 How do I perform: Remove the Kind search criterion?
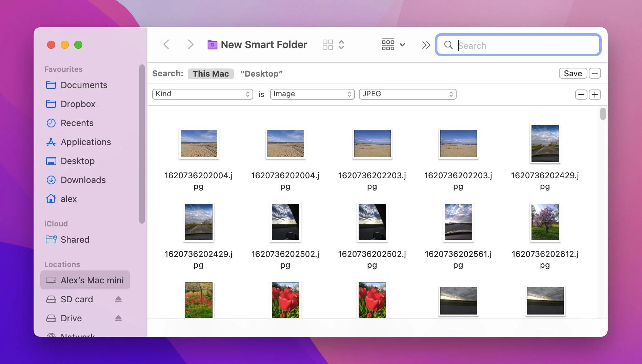click(x=581, y=95)
